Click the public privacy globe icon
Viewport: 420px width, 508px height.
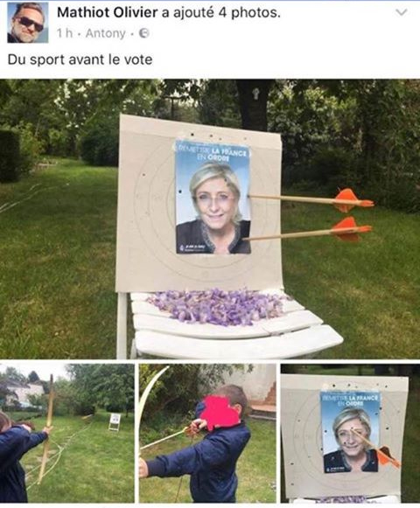(x=144, y=33)
